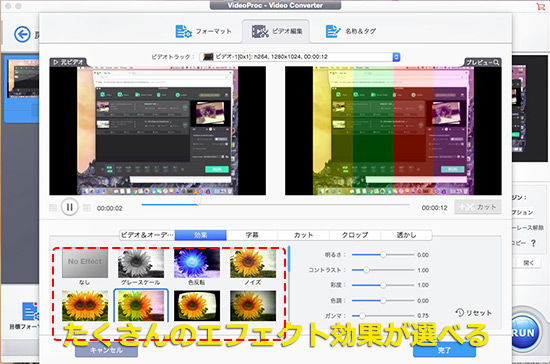Image resolution: width=550 pixels, height=364 pixels.
Task: Click the question mark help icon
Action: (x=533, y=243)
